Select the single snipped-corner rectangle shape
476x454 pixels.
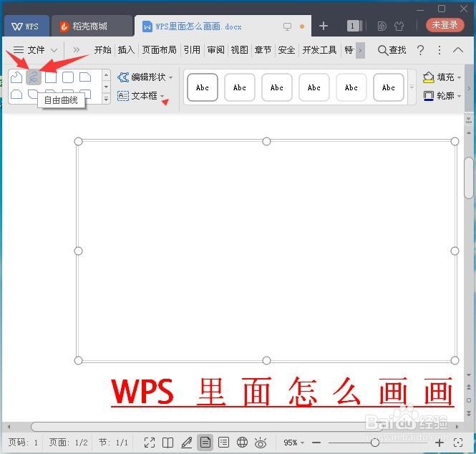point(85,77)
